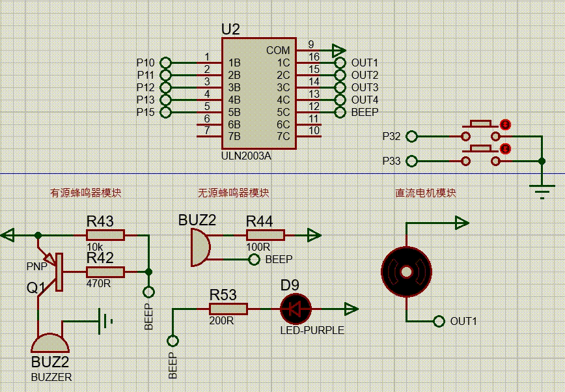Toggle red latch dot of P33 button

[x=505, y=148]
